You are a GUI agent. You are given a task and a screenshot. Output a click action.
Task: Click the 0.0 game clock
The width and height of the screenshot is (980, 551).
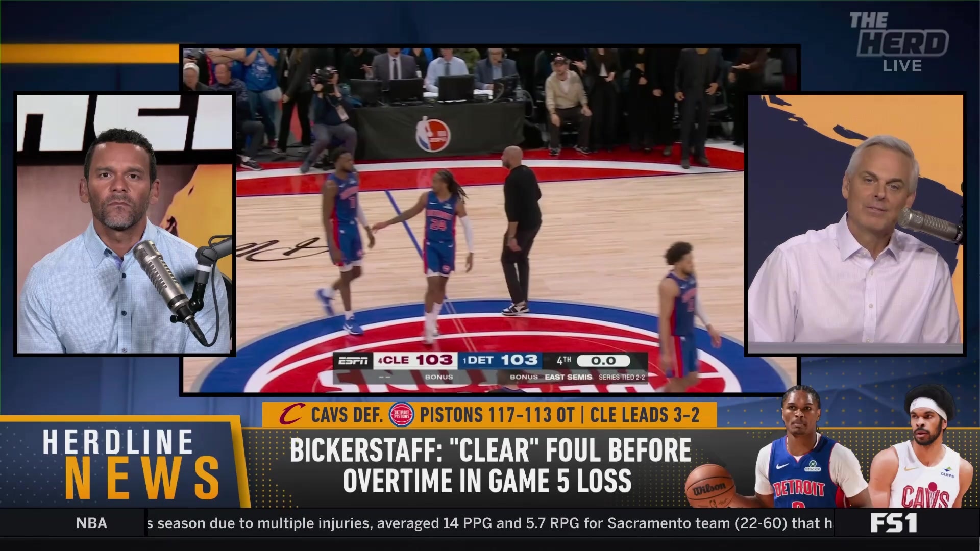[x=603, y=361]
